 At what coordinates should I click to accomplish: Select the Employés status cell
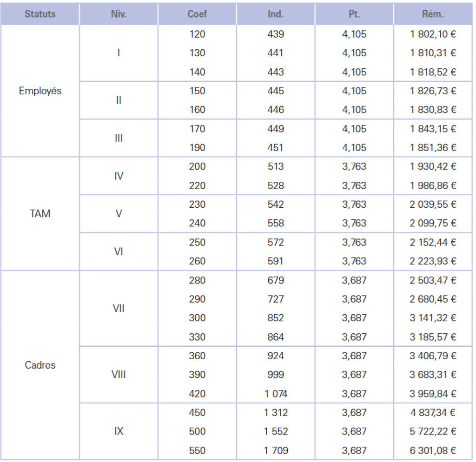pyautogui.click(x=40, y=91)
